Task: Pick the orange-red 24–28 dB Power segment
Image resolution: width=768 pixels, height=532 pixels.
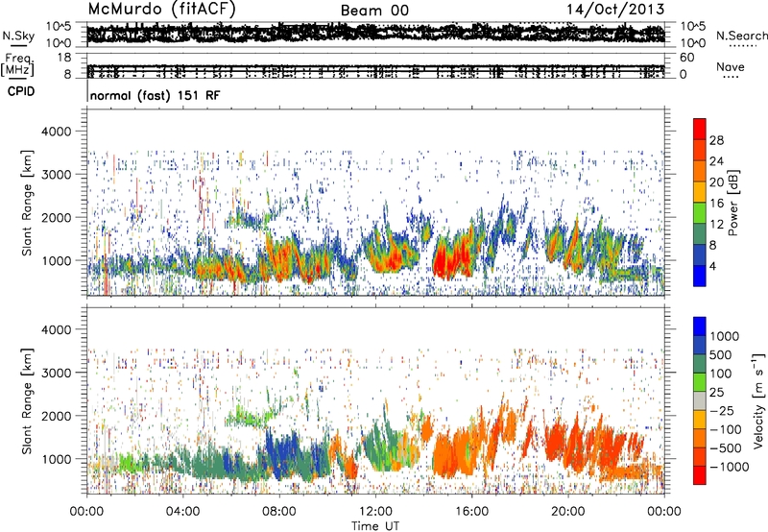Action: point(700,150)
